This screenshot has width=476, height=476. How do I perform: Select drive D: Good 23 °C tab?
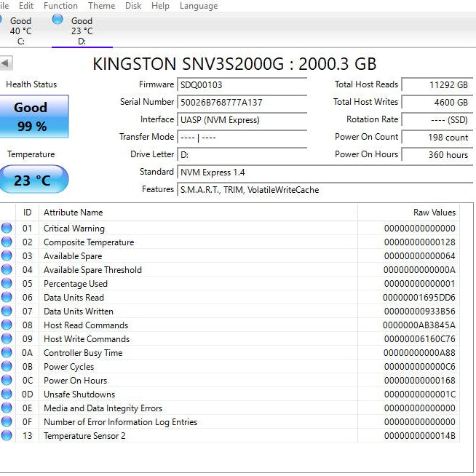point(82,31)
